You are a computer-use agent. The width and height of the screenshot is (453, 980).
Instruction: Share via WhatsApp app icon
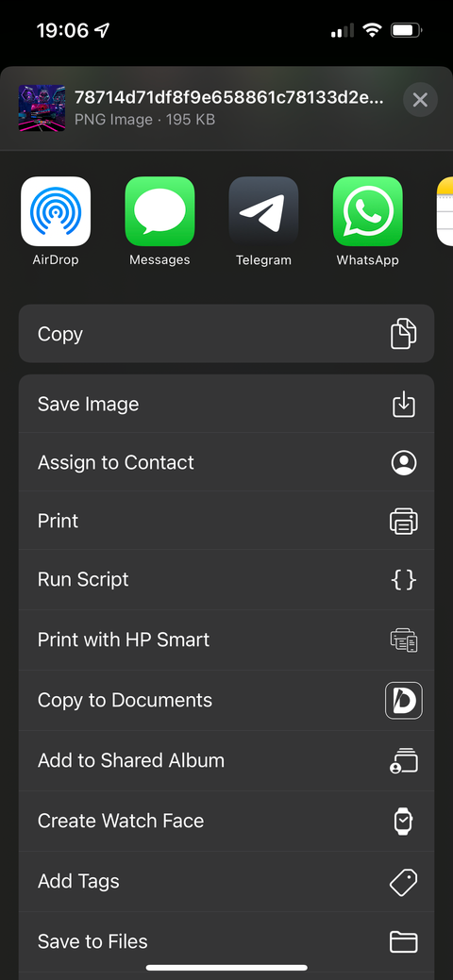coord(367,211)
